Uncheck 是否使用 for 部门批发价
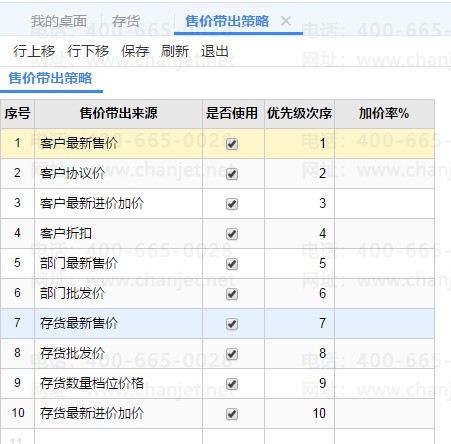The width and height of the screenshot is (451, 444). pyautogui.click(x=232, y=294)
